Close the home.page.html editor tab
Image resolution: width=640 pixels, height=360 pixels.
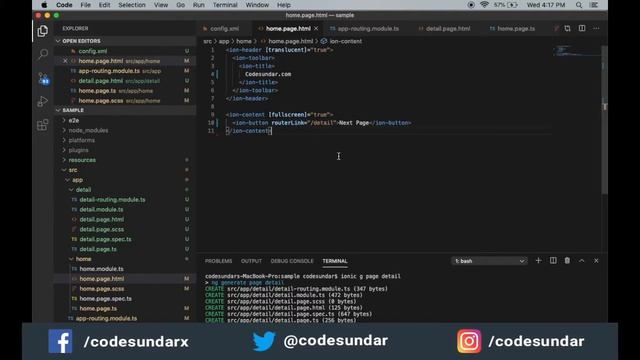point(316,29)
